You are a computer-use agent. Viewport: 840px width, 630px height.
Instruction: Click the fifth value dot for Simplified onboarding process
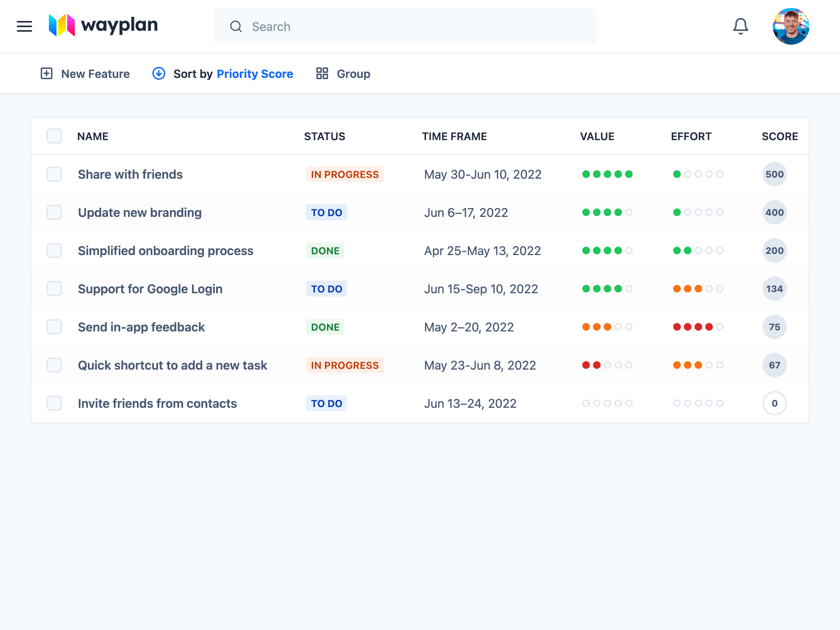click(x=629, y=250)
